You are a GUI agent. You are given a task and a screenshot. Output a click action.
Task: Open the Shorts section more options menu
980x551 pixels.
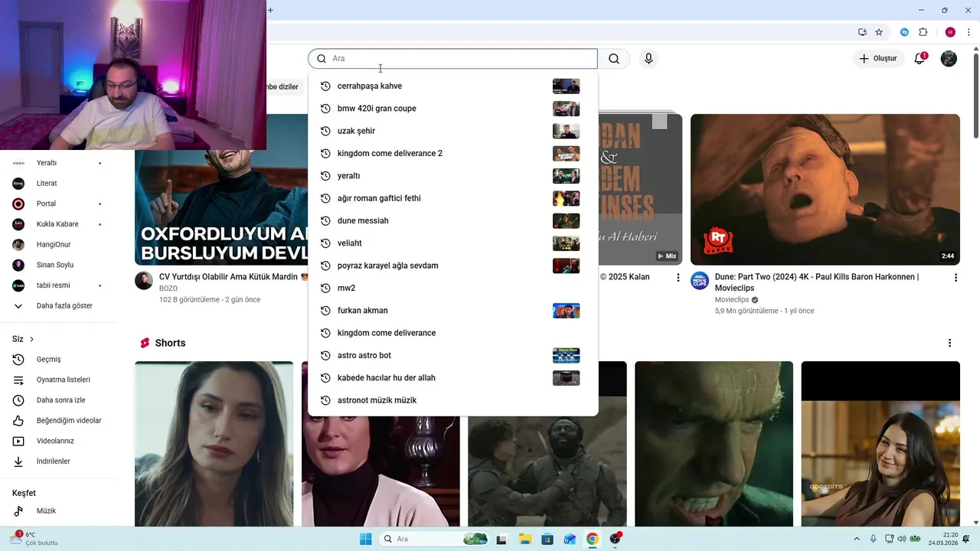949,343
